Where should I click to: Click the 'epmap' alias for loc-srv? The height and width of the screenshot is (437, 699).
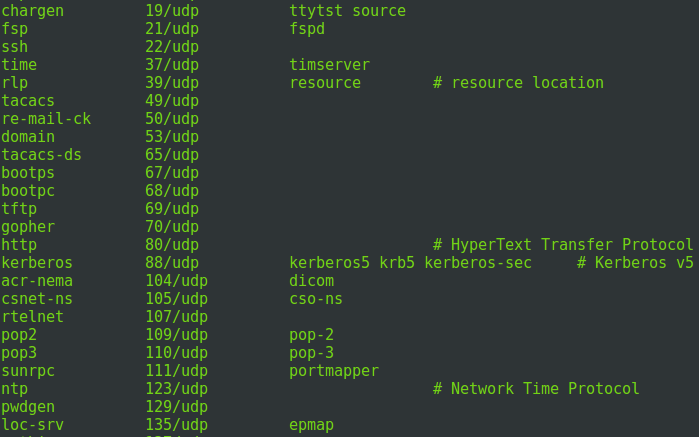[x=312, y=425]
